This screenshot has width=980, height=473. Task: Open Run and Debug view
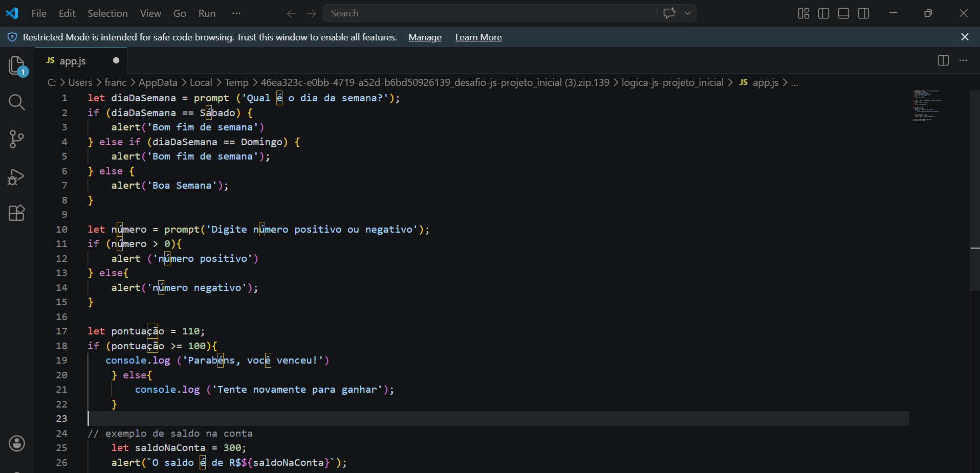coord(17,176)
